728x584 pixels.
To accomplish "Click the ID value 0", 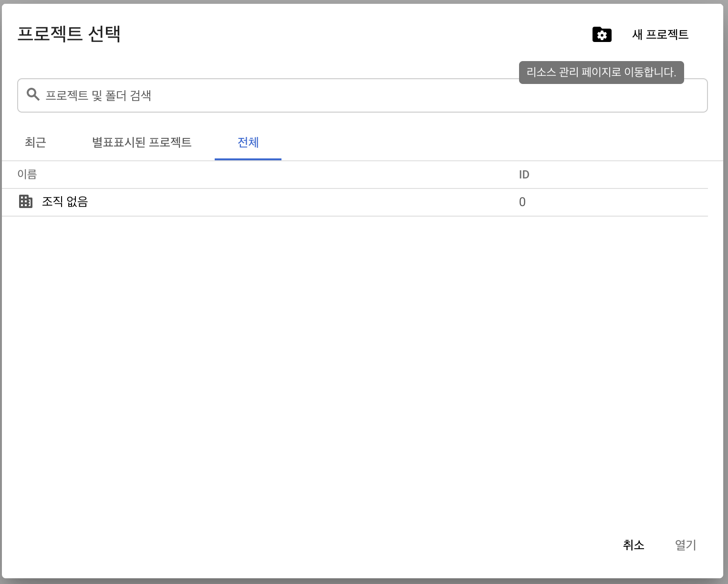I will [522, 202].
